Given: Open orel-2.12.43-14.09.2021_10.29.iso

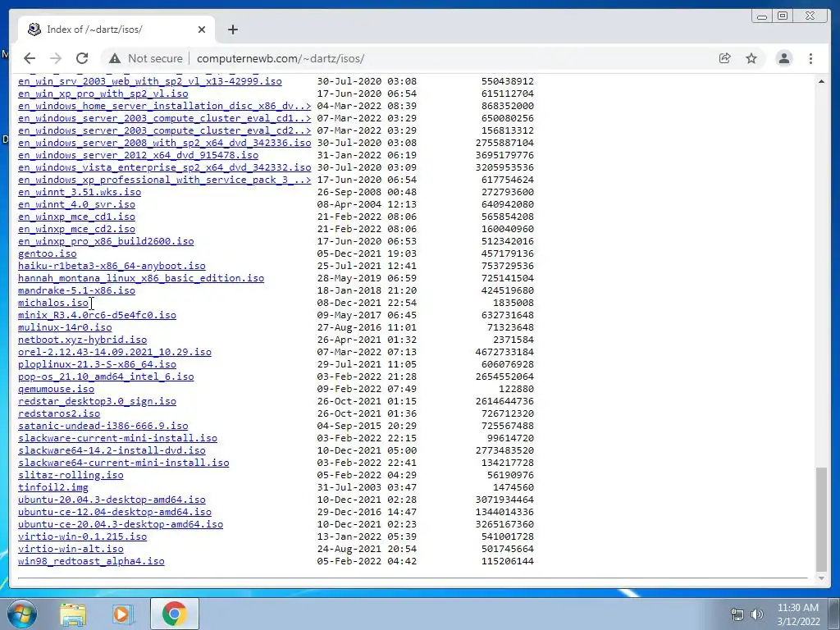Looking at the screenshot, I should [x=115, y=352].
